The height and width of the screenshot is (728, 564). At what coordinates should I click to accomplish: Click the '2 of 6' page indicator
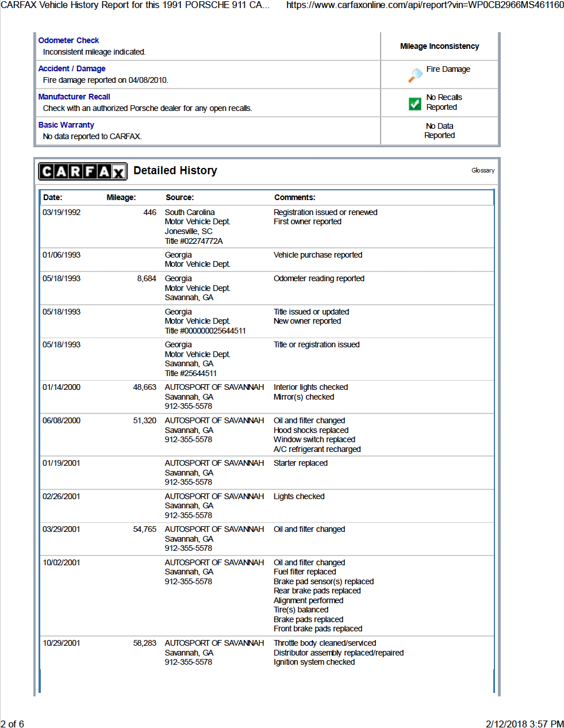(12, 724)
